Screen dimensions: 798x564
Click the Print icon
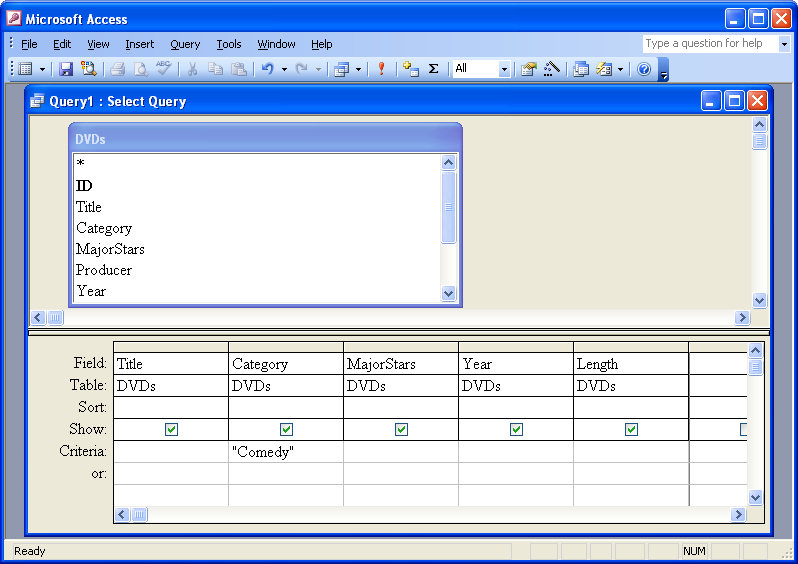click(118, 69)
